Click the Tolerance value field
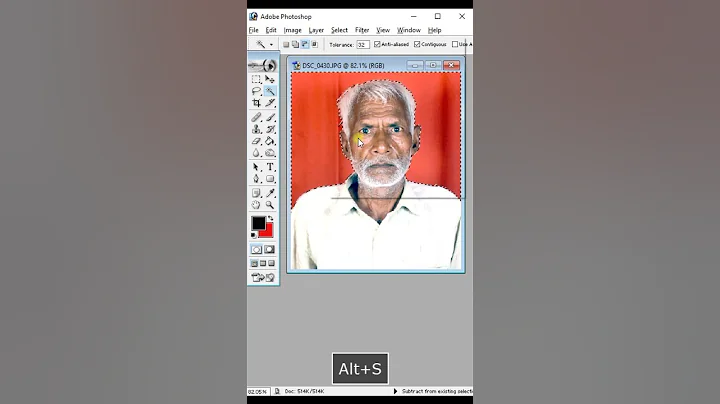Screen dimensions: 720x404 coord(363,45)
